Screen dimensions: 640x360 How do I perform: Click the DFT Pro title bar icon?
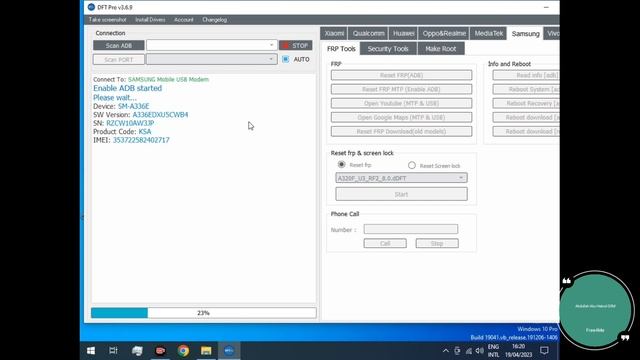[91, 7]
